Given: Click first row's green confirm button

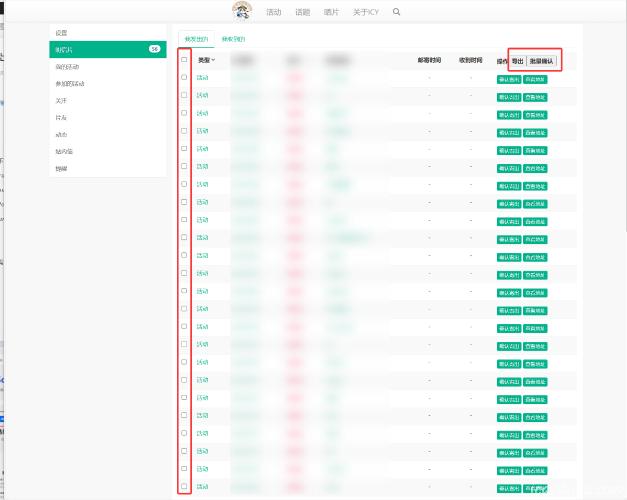Looking at the screenshot, I should (x=508, y=78).
